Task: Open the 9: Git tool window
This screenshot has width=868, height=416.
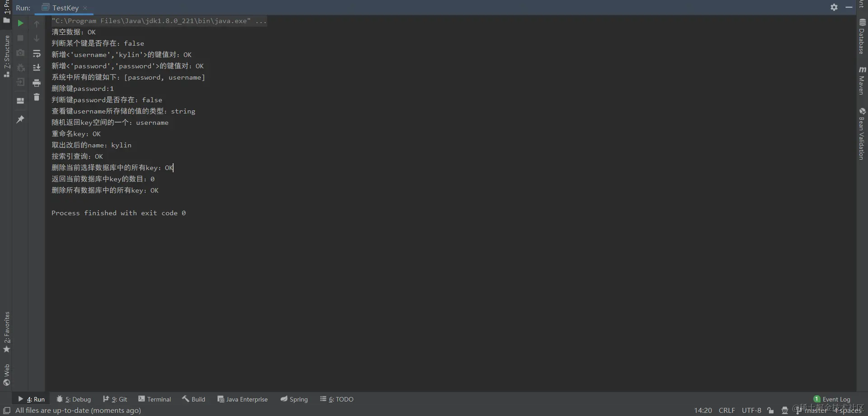Action: coord(115,399)
